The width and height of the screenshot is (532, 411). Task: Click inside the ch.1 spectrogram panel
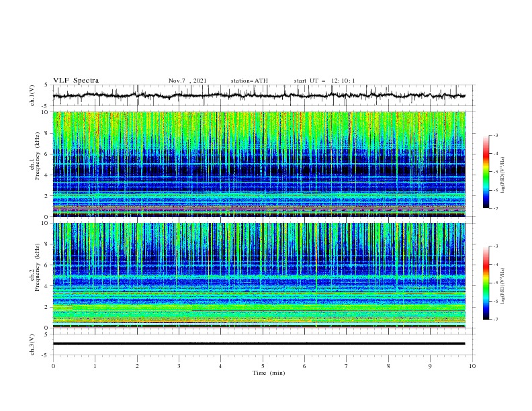point(259,164)
